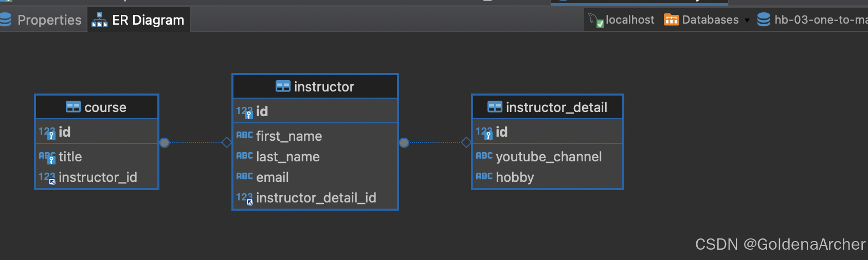Select the email column
Screen dimensions: 868x260
[x=315, y=177]
